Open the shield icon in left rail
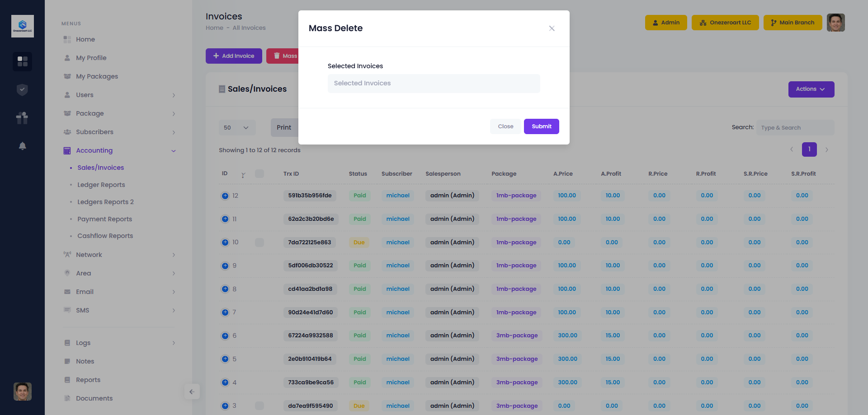 [22, 90]
